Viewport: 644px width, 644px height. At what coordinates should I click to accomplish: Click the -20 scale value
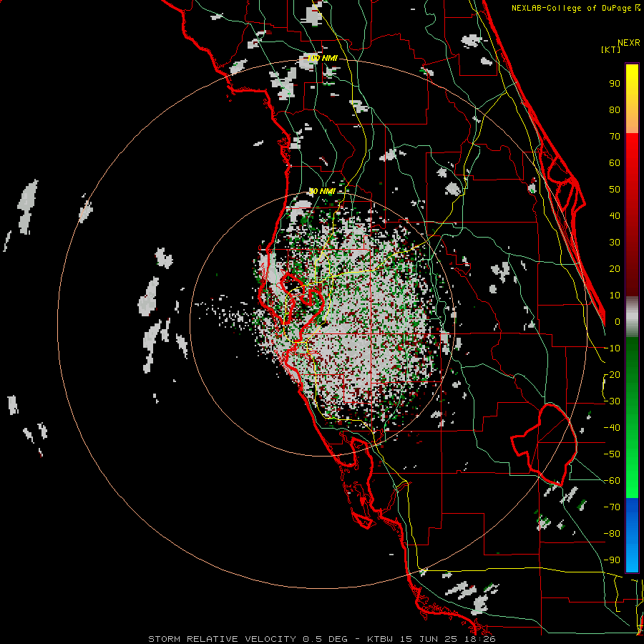[612, 374]
